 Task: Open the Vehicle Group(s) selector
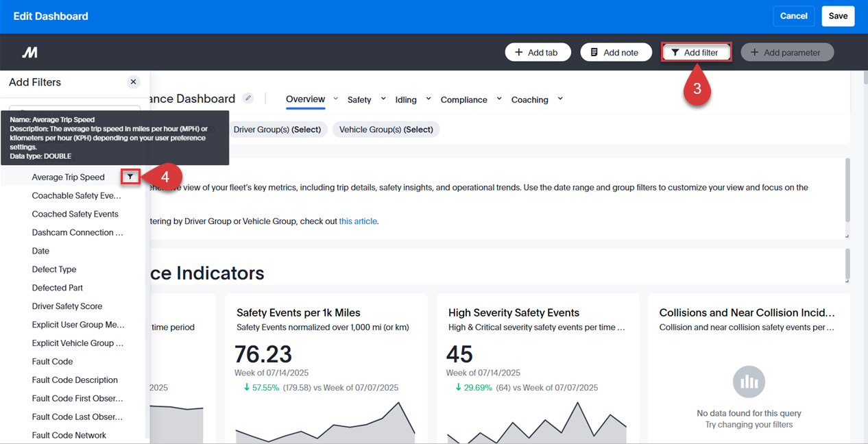(385, 129)
